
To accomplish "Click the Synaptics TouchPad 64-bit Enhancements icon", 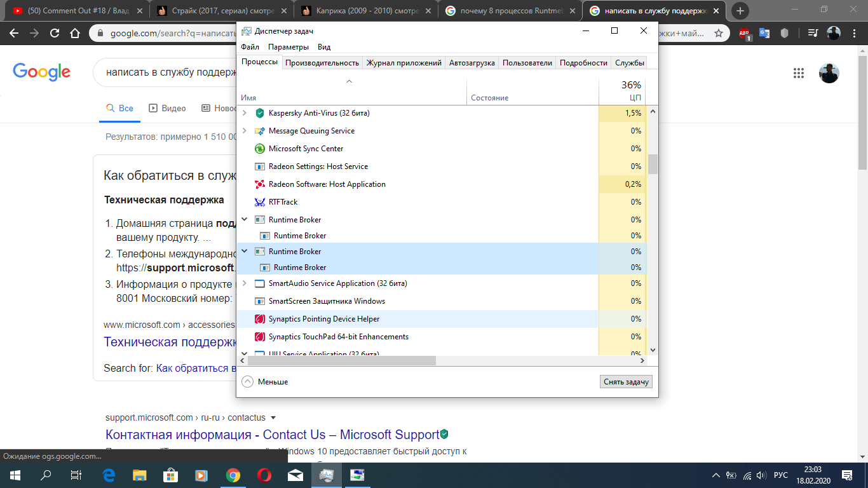I will [x=259, y=337].
